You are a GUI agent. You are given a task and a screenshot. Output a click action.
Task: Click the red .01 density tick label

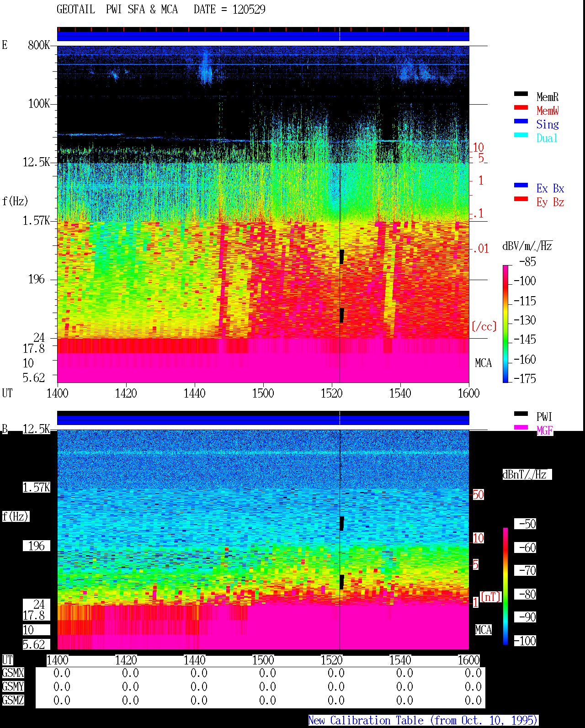point(480,249)
